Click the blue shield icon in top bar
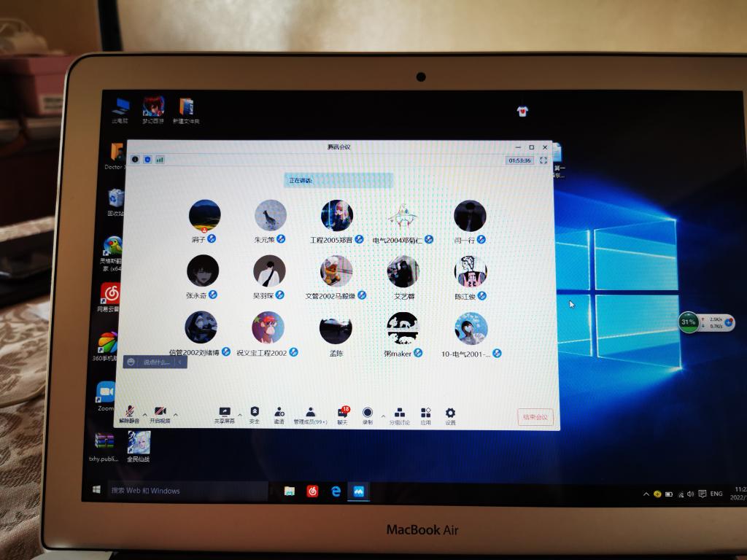Image resolution: width=747 pixels, height=560 pixels. coord(147,159)
